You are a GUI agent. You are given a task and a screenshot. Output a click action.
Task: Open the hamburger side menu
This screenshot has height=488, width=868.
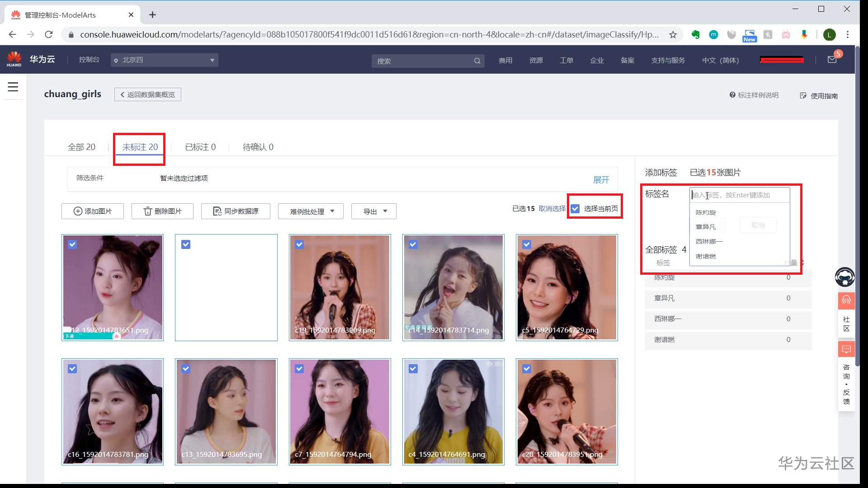pyautogui.click(x=13, y=87)
